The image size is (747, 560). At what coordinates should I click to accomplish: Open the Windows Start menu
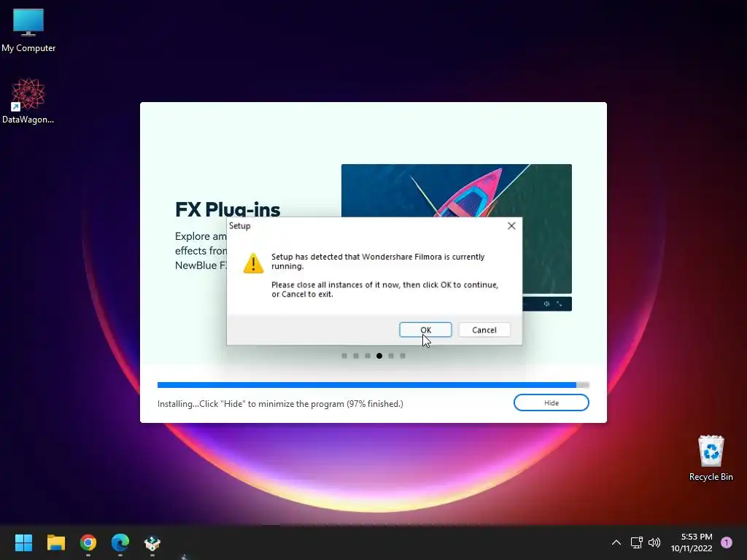23,542
